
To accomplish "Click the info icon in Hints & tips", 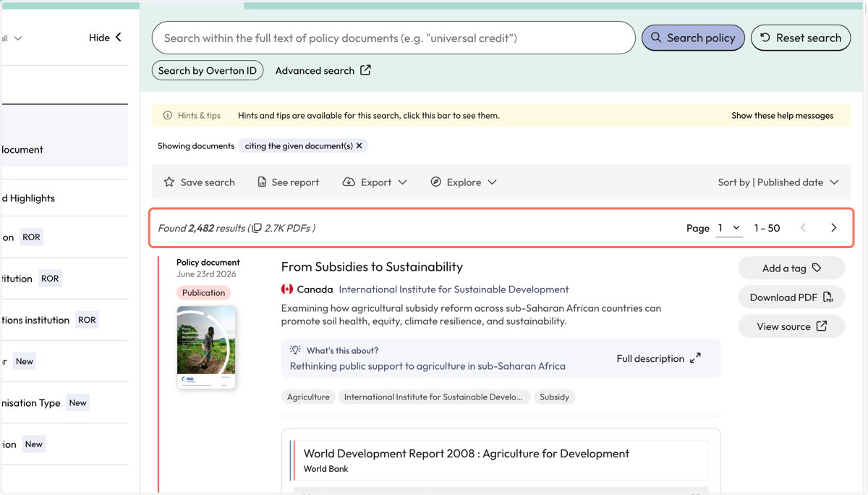I will (168, 115).
